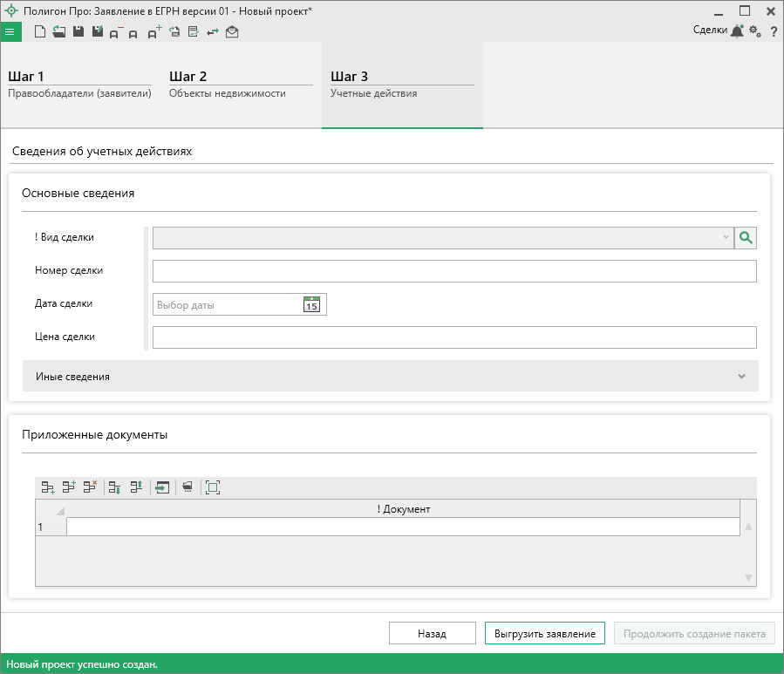Open notifications bell icon
Image resolution: width=784 pixels, height=674 pixels.
tap(737, 31)
